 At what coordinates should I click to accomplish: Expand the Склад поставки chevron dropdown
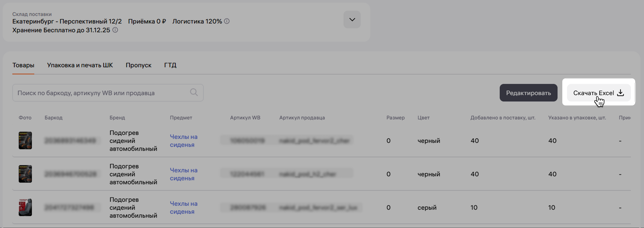coord(352,19)
